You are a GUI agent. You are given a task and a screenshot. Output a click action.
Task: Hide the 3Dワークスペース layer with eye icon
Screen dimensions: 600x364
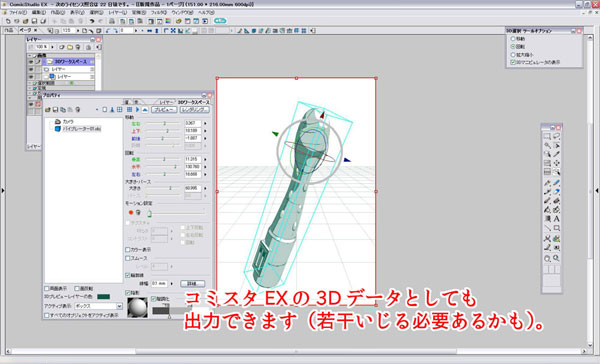[31, 62]
